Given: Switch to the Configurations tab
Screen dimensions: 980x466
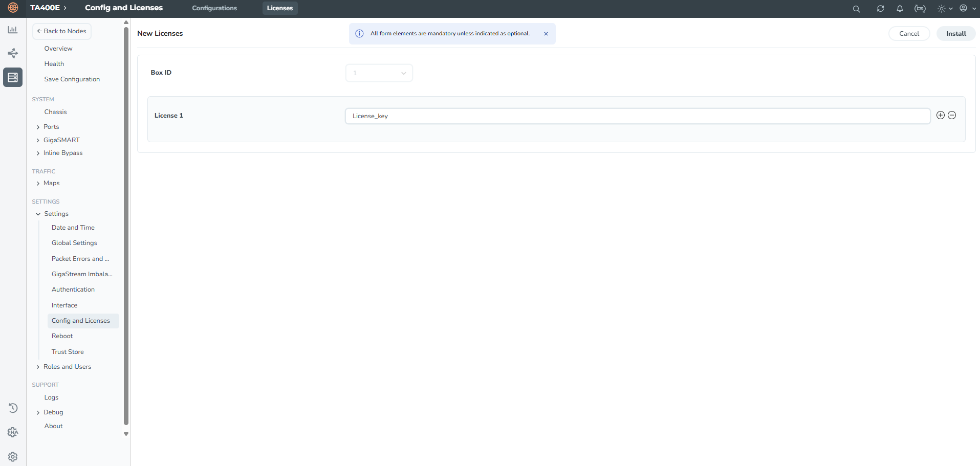Looking at the screenshot, I should coord(214,8).
